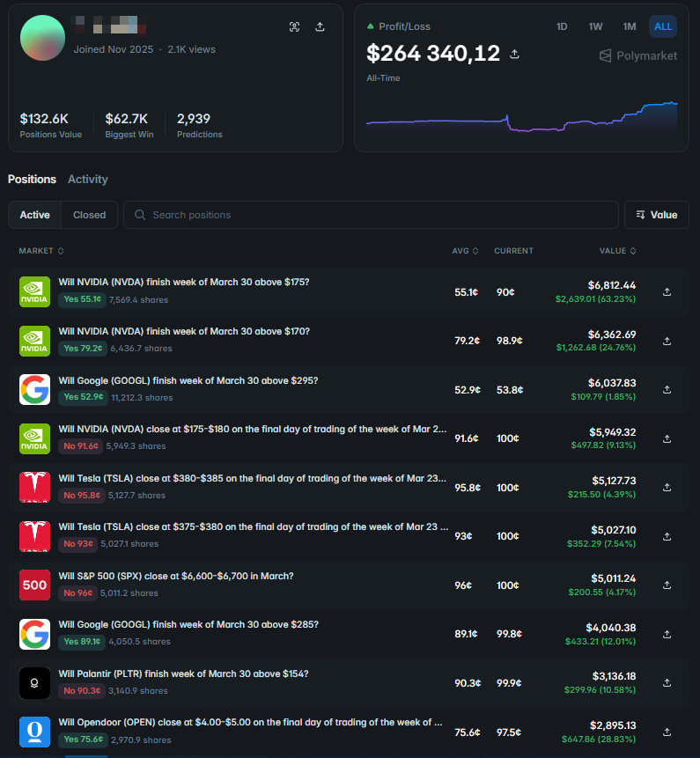This screenshot has height=758, width=700.
Task: Click '11,212.3 shares' text
Action: click(x=142, y=398)
